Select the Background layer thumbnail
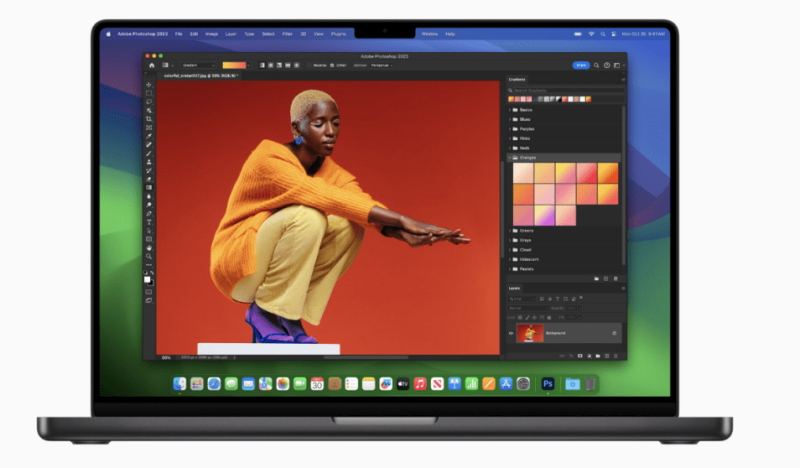Image resolution: width=800 pixels, height=468 pixels. (530, 333)
